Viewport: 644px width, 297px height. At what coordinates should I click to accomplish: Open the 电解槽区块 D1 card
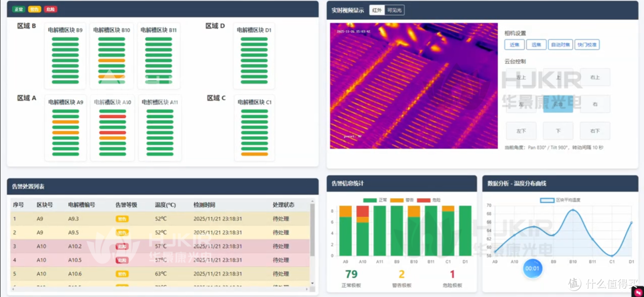click(254, 55)
